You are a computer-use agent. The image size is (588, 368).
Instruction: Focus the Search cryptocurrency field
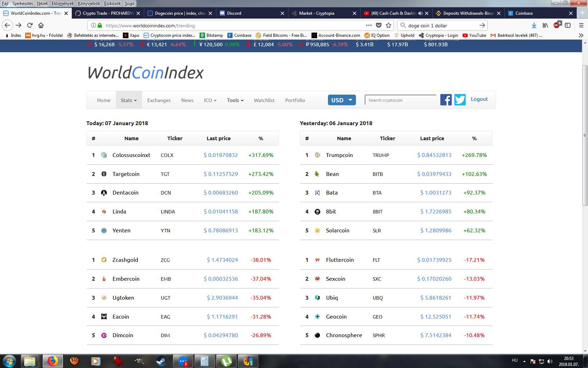pyautogui.click(x=401, y=100)
